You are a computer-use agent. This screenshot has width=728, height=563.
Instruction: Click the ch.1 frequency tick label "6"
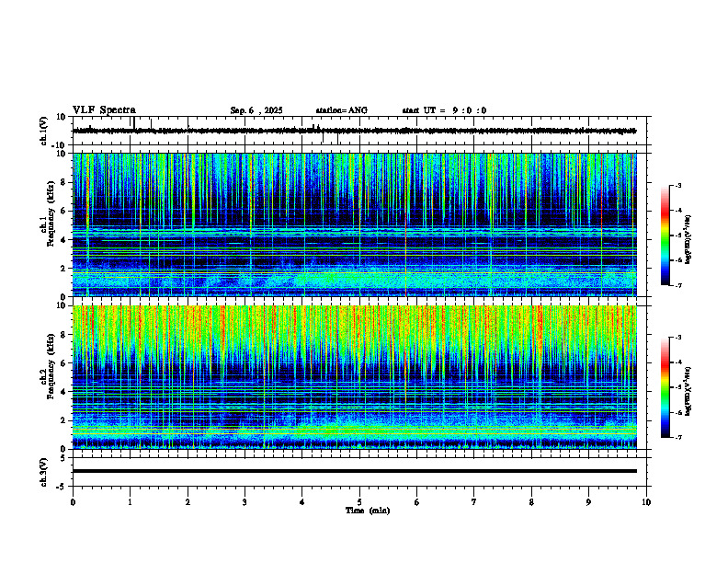(x=63, y=211)
